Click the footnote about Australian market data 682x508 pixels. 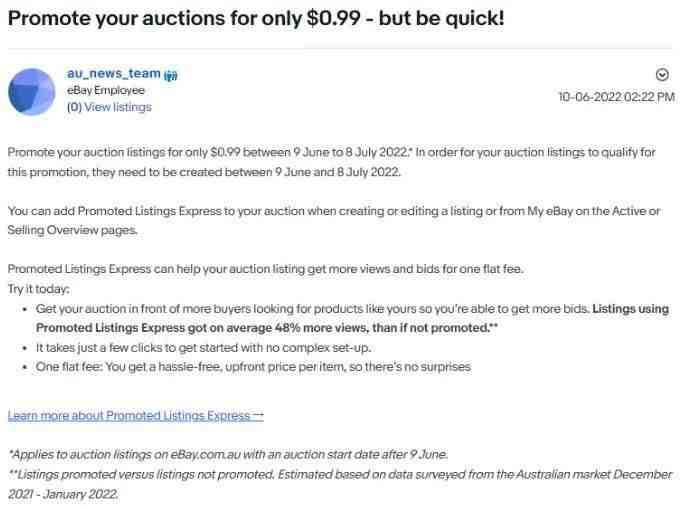tap(340, 484)
